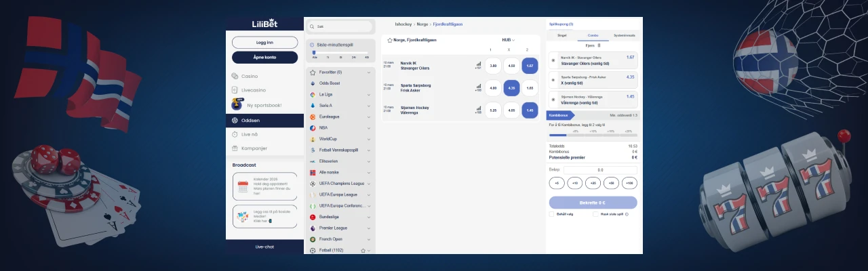Expand the Premier League list
This screenshot has width=868, height=271.
(x=369, y=228)
